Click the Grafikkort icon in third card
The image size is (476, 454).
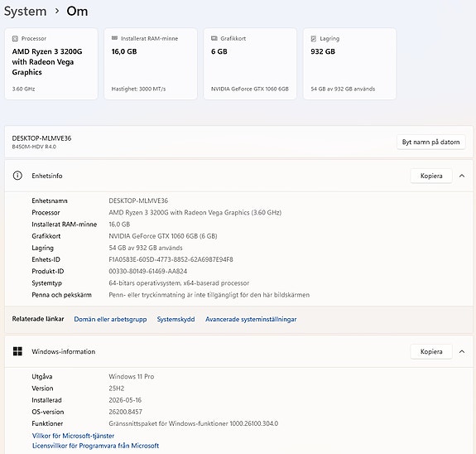(x=214, y=38)
